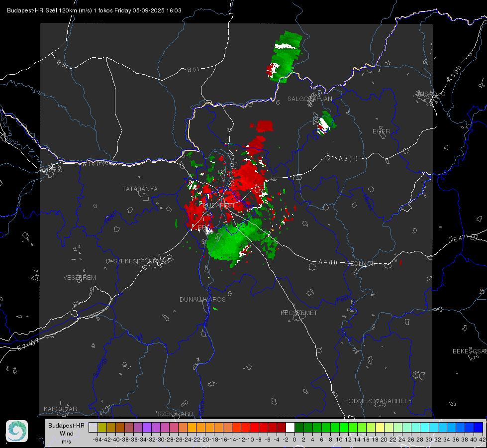The height and width of the screenshot is (448, 487).
Task: Click the rotated A 3 (H) label near Miskolc
Action: tap(454, 74)
